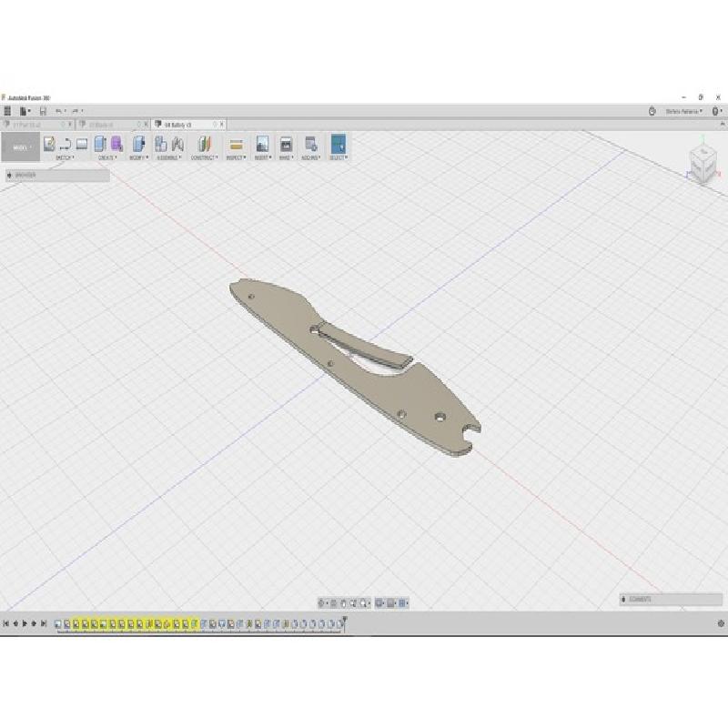Step timeline one feature back
Viewport: 728px width, 728px height.
pos(15,623)
